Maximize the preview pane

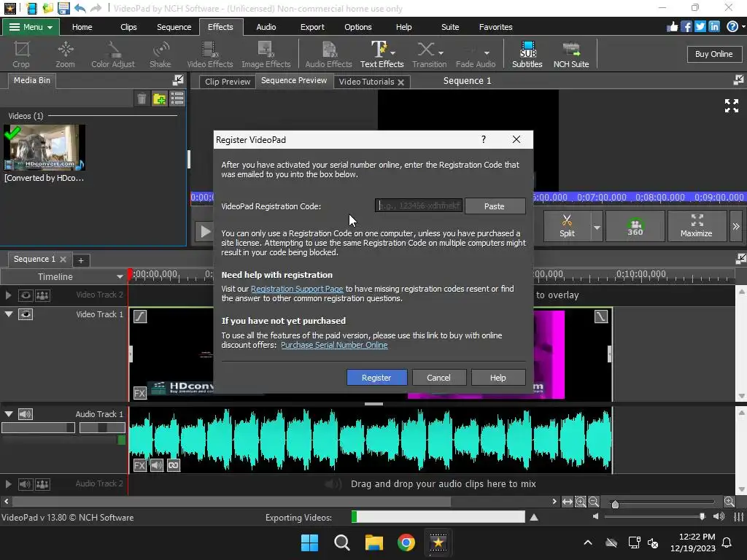[696, 226]
